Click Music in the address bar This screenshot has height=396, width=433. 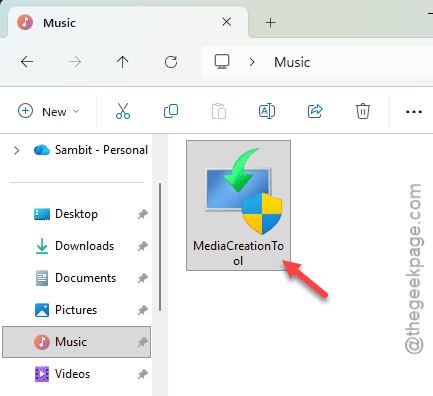click(292, 62)
